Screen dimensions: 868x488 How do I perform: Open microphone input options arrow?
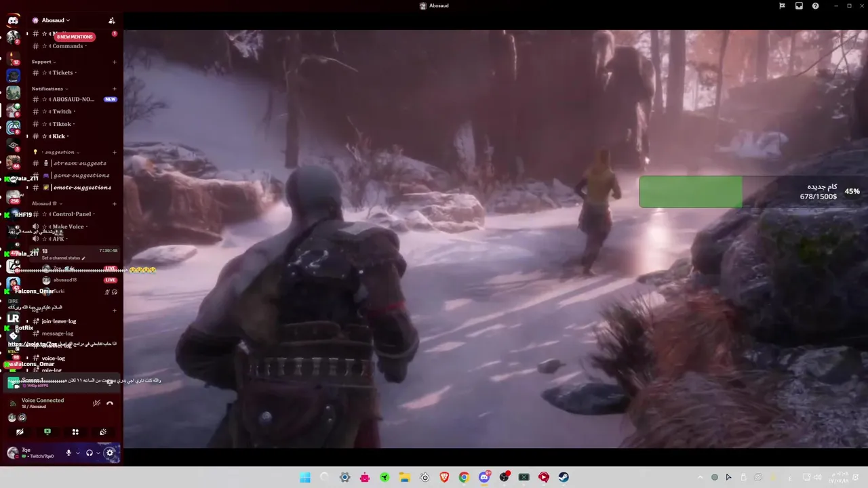click(78, 453)
